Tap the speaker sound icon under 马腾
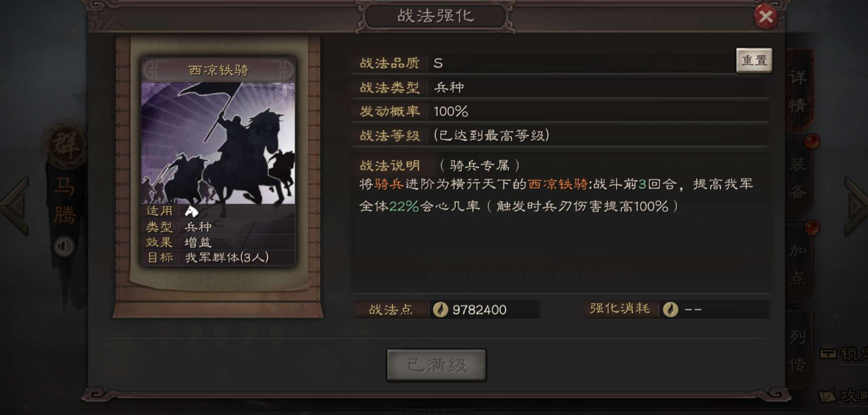This screenshot has width=868, height=415. coord(64,246)
